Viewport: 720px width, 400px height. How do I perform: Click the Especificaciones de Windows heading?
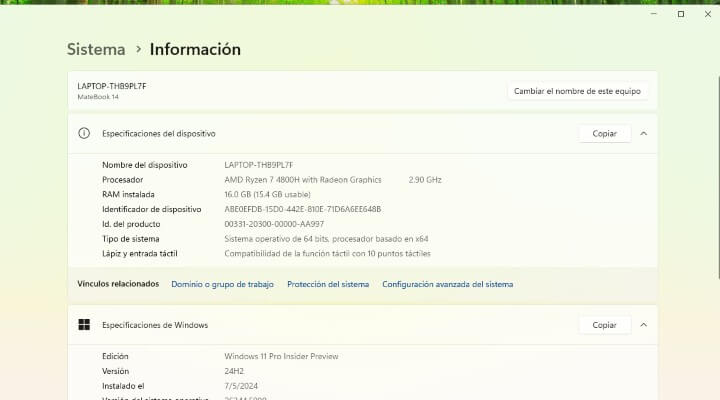point(155,325)
